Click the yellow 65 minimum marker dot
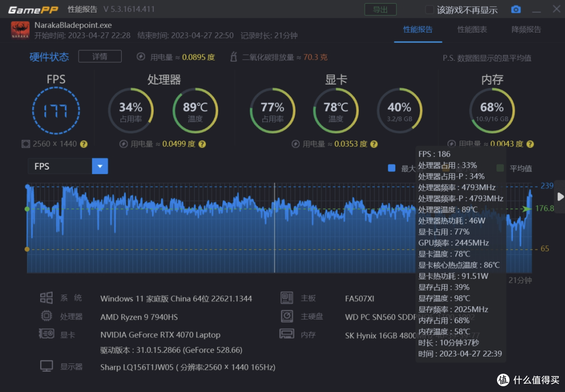Image resolution: width=565 pixels, height=392 pixels. click(x=27, y=249)
